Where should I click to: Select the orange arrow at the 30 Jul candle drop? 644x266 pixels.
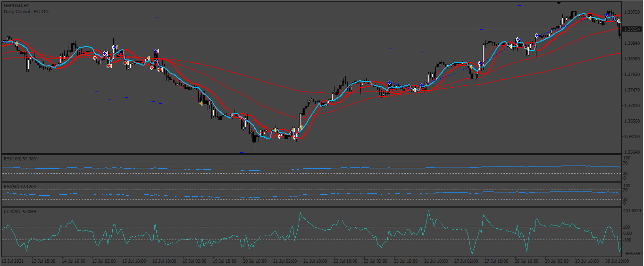coord(618,21)
